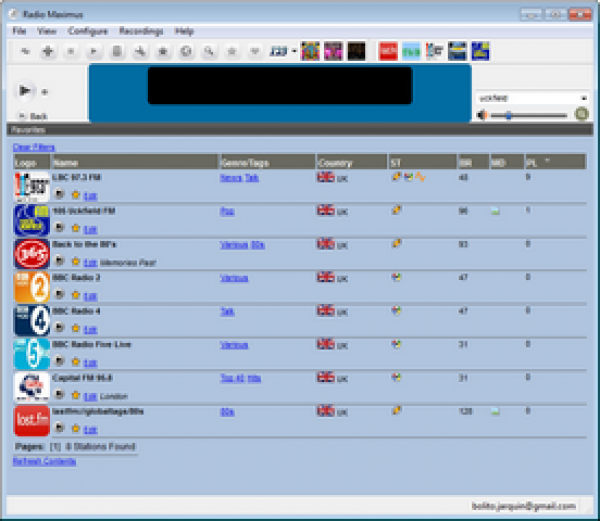Play the BBC Radio 2 station
Screen dimensions: 600x521
[59, 294]
